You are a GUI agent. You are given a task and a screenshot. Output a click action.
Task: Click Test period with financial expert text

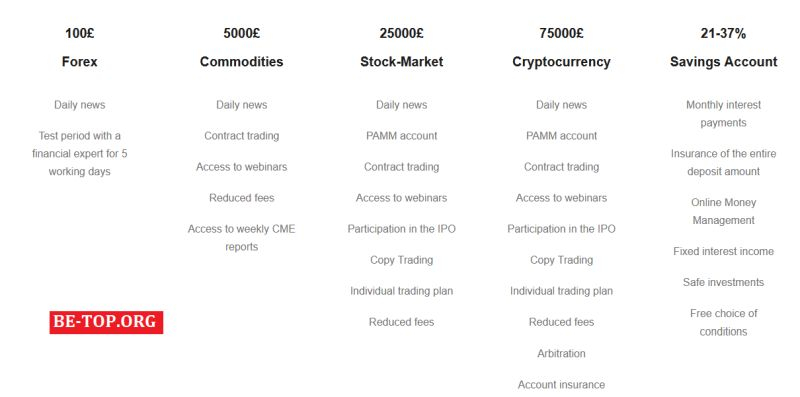pos(80,154)
